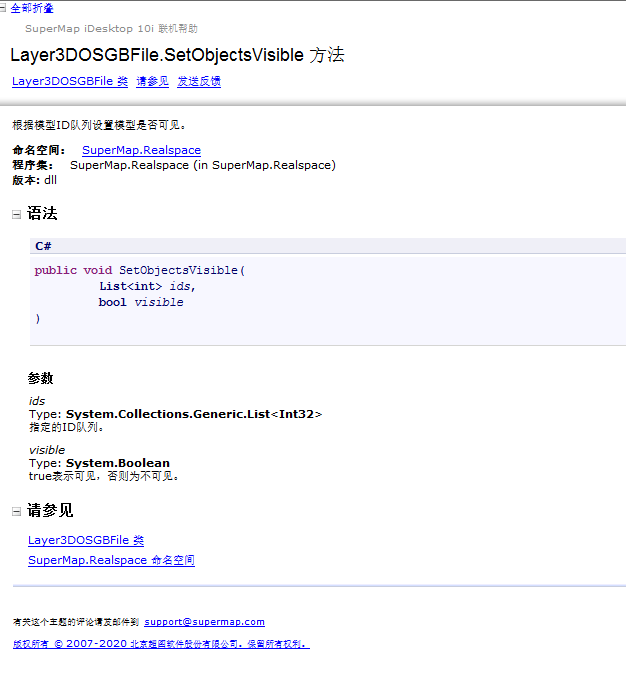Click the 'List<int> ids,' code line
The height and width of the screenshot is (696, 626).
[147, 286]
